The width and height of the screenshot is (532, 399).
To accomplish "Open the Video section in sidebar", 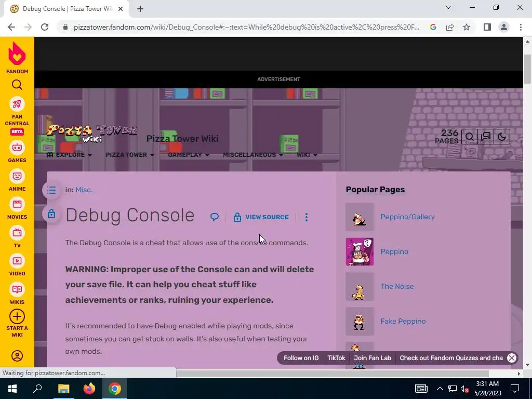I will (17, 265).
